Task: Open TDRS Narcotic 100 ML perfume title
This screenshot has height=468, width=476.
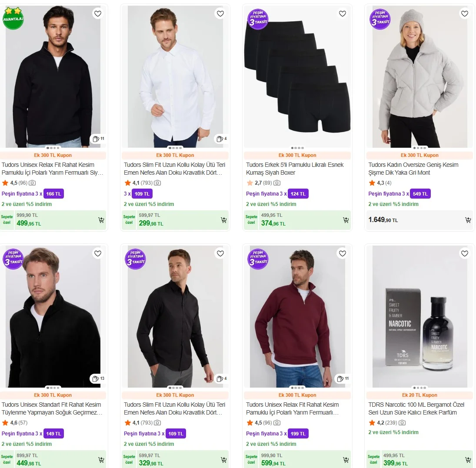Action: pyautogui.click(x=416, y=408)
